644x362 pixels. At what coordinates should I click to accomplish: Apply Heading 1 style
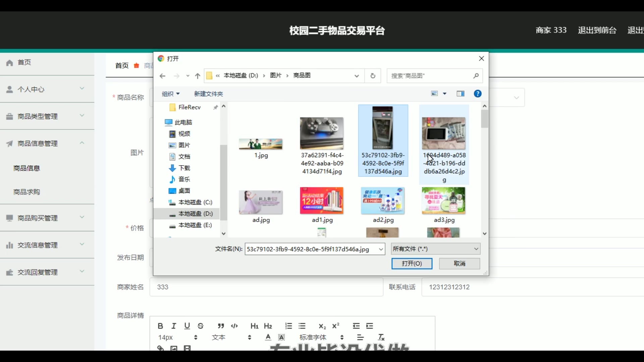click(254, 326)
